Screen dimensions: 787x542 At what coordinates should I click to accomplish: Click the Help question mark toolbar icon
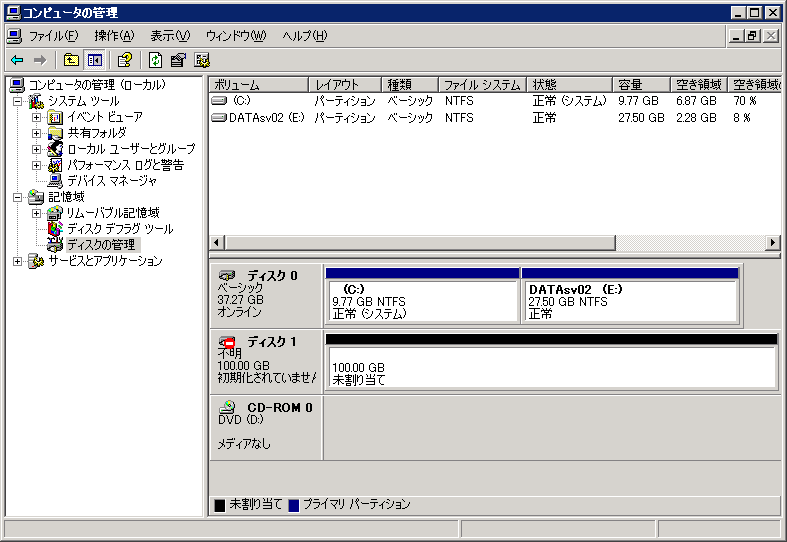pyautogui.click(x=125, y=60)
